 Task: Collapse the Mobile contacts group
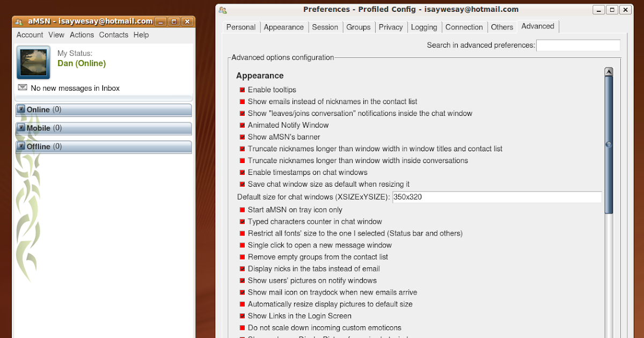pos(21,128)
